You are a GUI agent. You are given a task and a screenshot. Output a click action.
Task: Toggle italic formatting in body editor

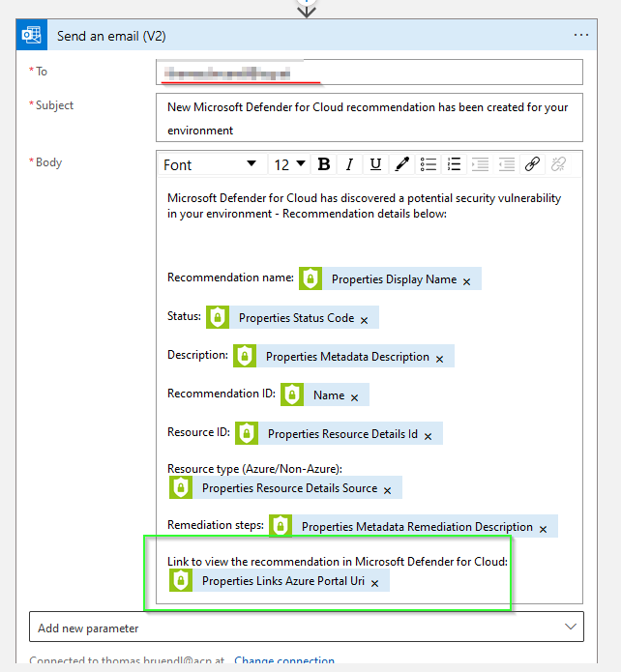coord(349,164)
